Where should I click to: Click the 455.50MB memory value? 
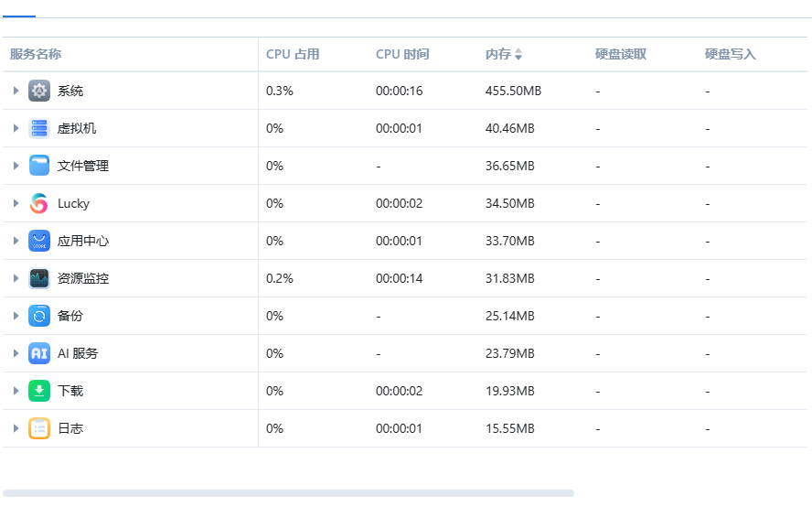[513, 91]
